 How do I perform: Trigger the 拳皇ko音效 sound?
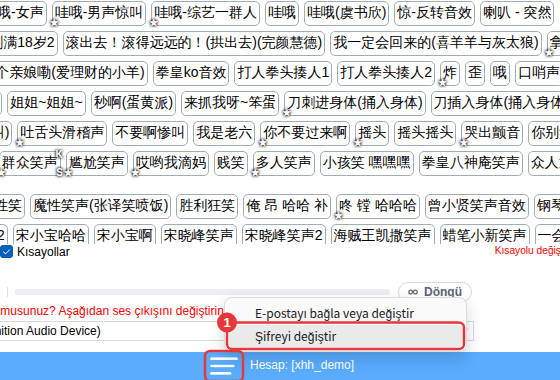click(x=191, y=73)
